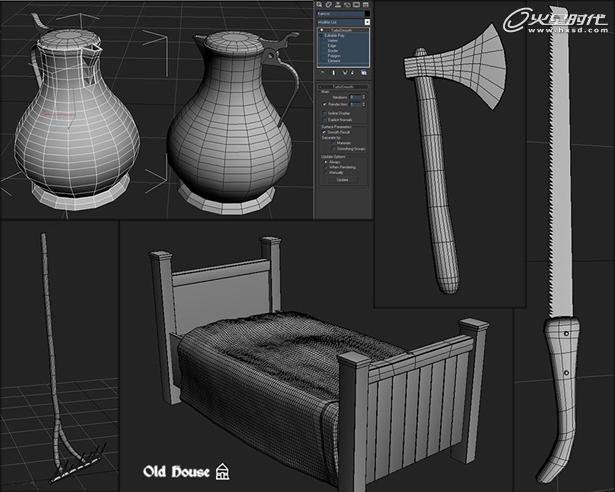Screen dimensions: 615x492
Task: Open Configure Modifier Sets icon below stack
Action: 364,73
